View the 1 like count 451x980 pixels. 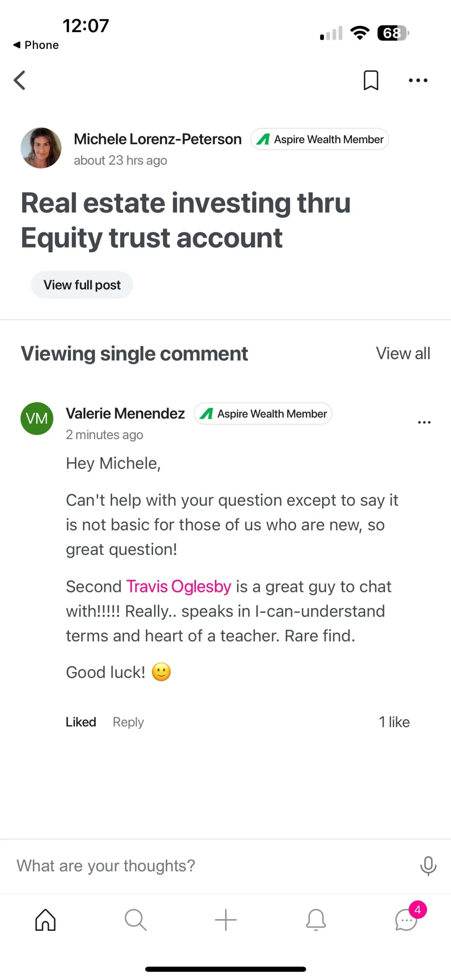[x=394, y=722]
